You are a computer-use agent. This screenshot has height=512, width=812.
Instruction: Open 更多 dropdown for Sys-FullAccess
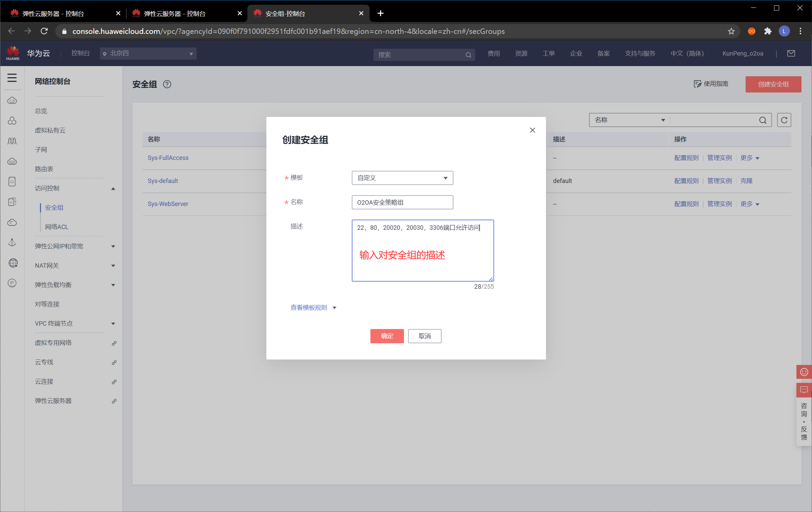point(750,158)
